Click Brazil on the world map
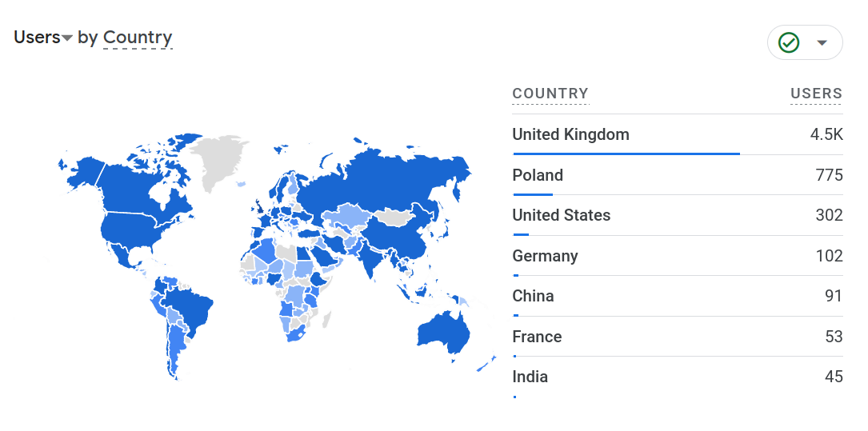 pos(189,308)
